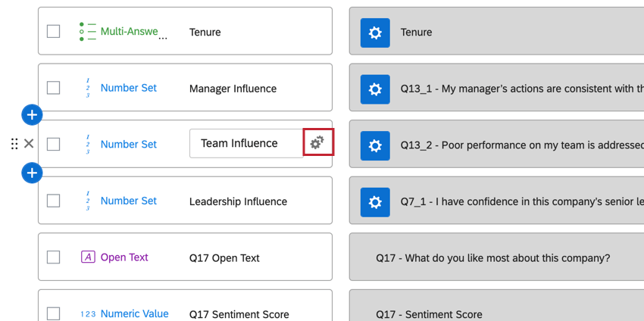Image resolution: width=644 pixels, height=321 pixels.
Task: Click the Leadership Influence field name
Action: coord(238,201)
